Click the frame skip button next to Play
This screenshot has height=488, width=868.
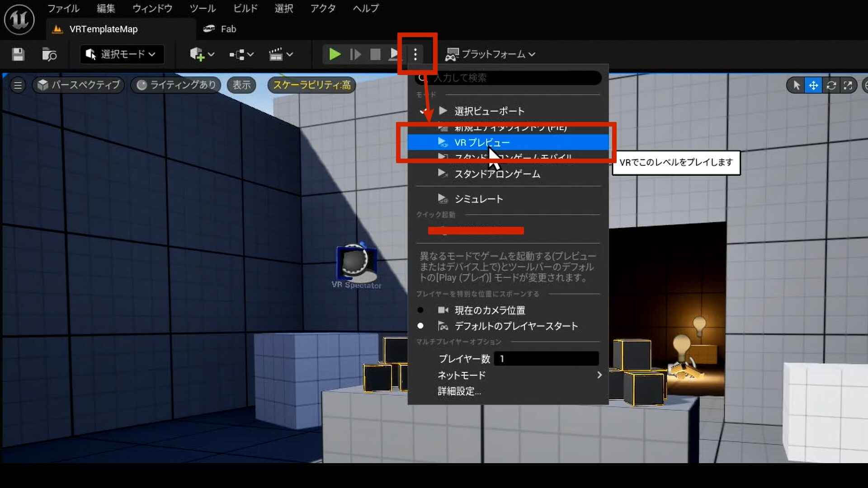click(355, 54)
